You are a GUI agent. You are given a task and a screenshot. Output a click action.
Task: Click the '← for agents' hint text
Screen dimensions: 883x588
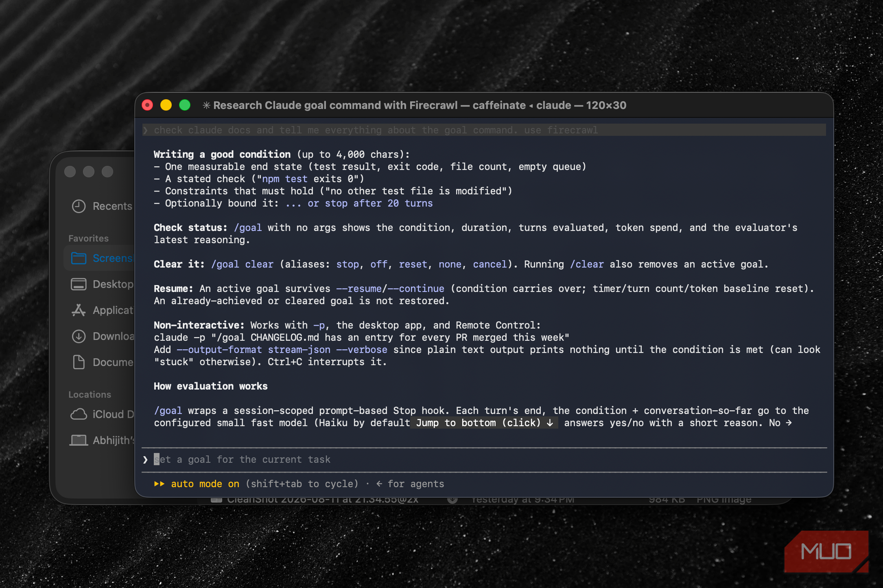click(x=410, y=484)
